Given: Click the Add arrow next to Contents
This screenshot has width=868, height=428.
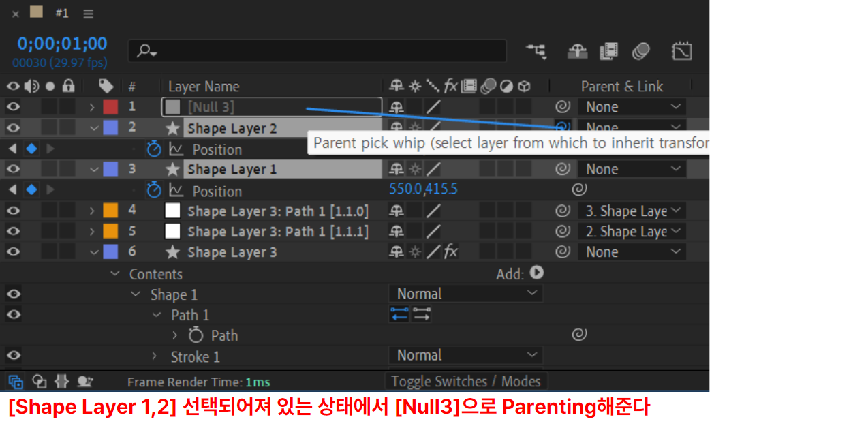Looking at the screenshot, I should click(x=536, y=273).
